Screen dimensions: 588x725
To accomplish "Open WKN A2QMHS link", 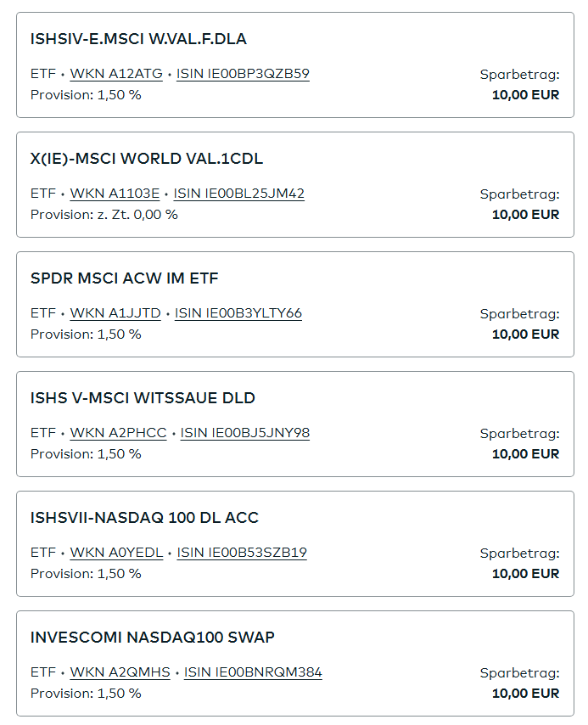I will [120, 672].
